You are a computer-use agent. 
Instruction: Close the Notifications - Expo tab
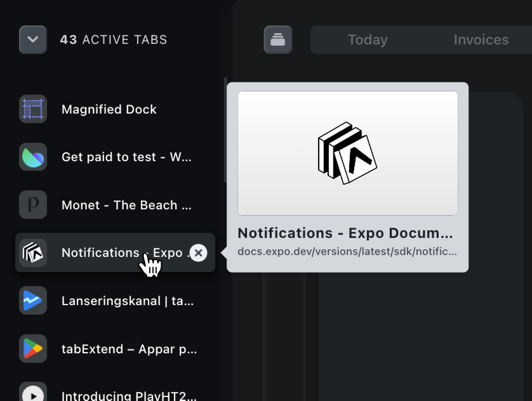click(199, 253)
